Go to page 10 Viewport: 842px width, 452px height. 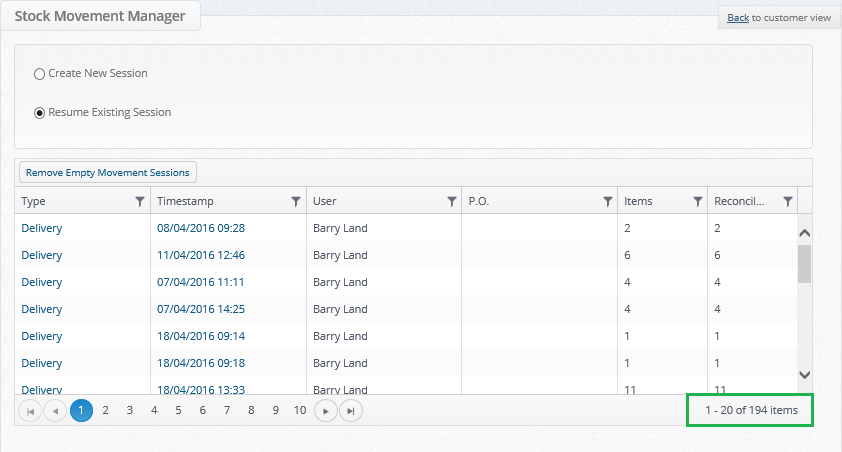click(x=300, y=411)
